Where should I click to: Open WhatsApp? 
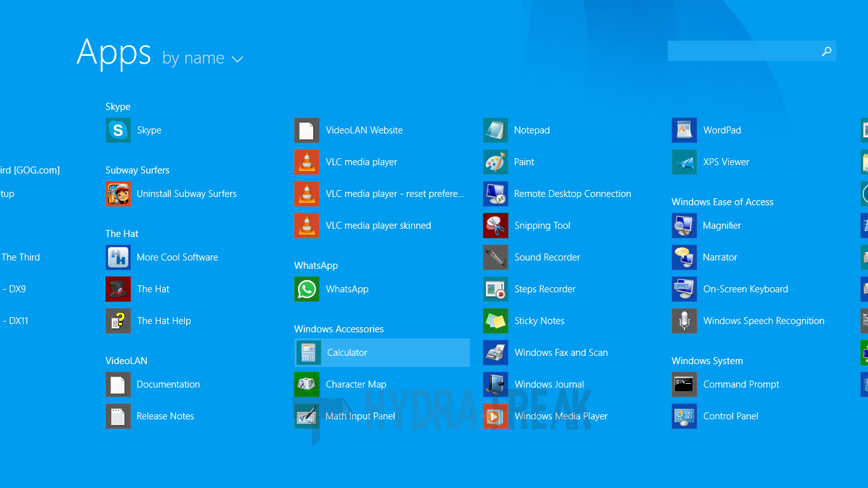click(347, 289)
